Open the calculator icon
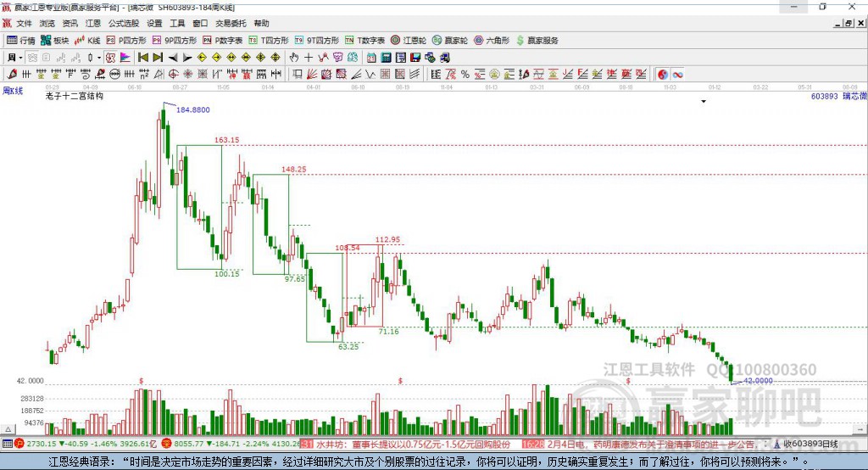Viewport: 868px width, 470px height. click(x=386, y=58)
